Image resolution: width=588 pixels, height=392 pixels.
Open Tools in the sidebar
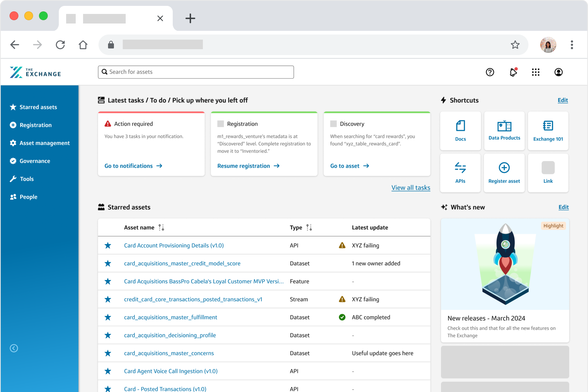pyautogui.click(x=22, y=179)
